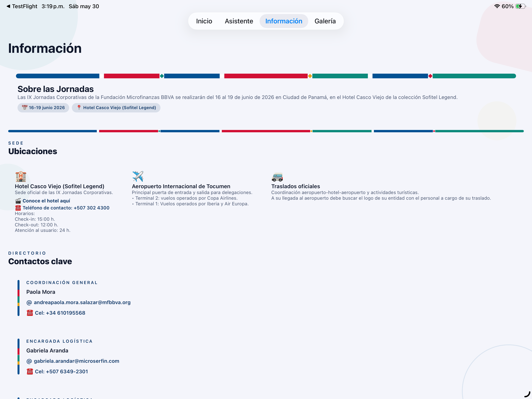
Task: Click the 'Check-in: 15:00 h.' line
Action: pos(35,219)
